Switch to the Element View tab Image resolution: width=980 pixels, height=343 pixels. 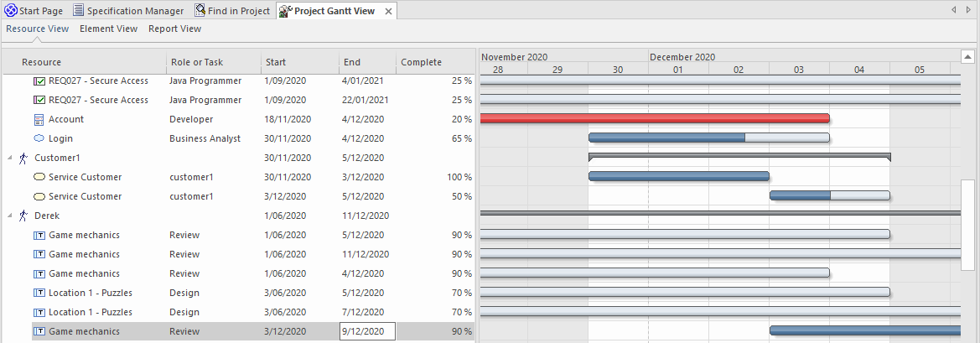tap(108, 29)
